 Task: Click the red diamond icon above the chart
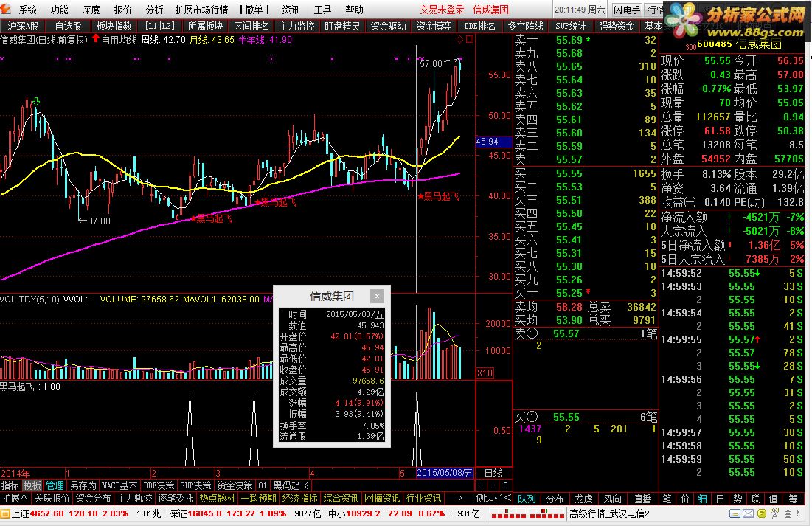tap(460, 39)
